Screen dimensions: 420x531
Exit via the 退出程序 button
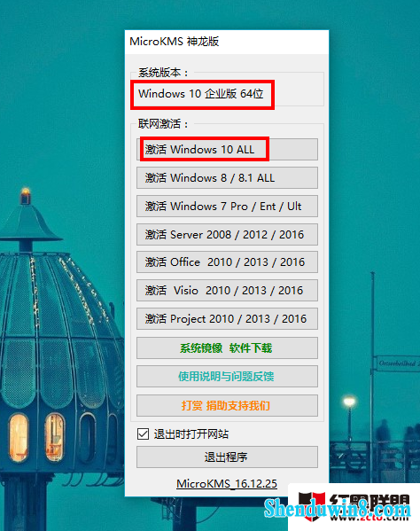click(x=227, y=457)
